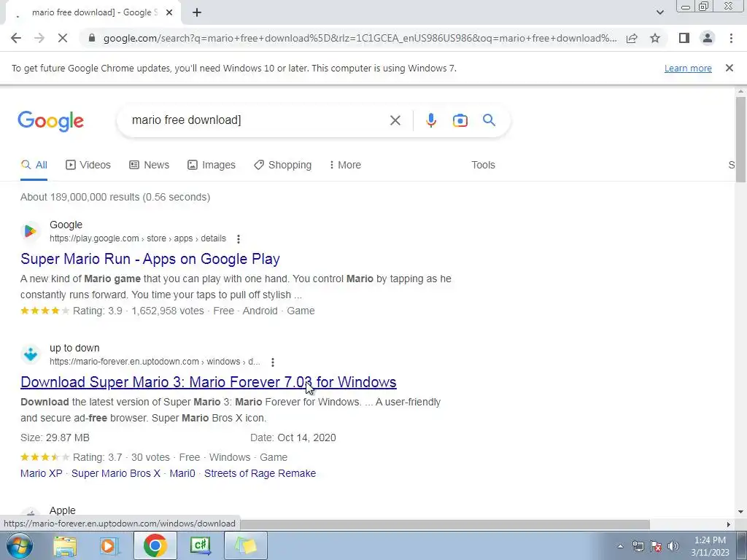
Task: Click the Chrome taskbar icon
Action: click(x=155, y=545)
